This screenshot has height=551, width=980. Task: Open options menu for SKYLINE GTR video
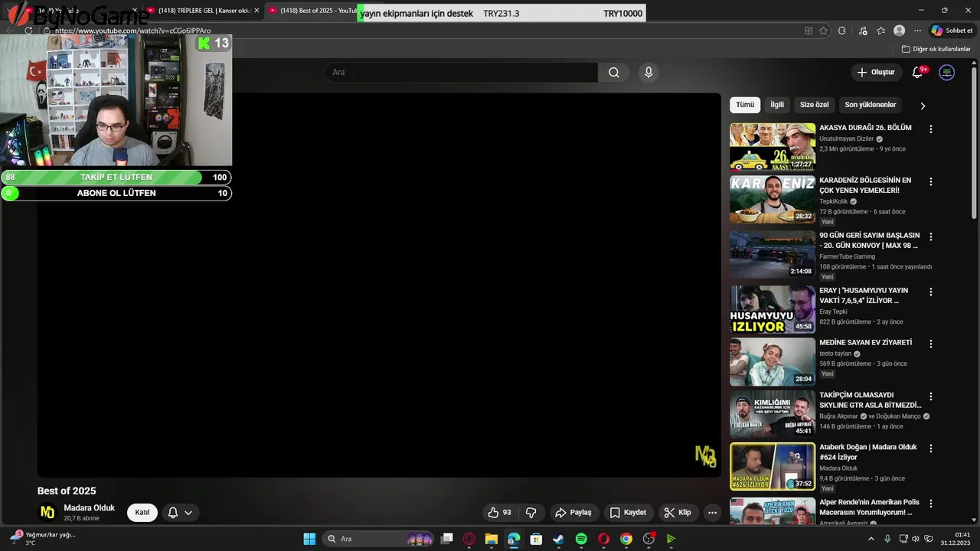tap(931, 396)
